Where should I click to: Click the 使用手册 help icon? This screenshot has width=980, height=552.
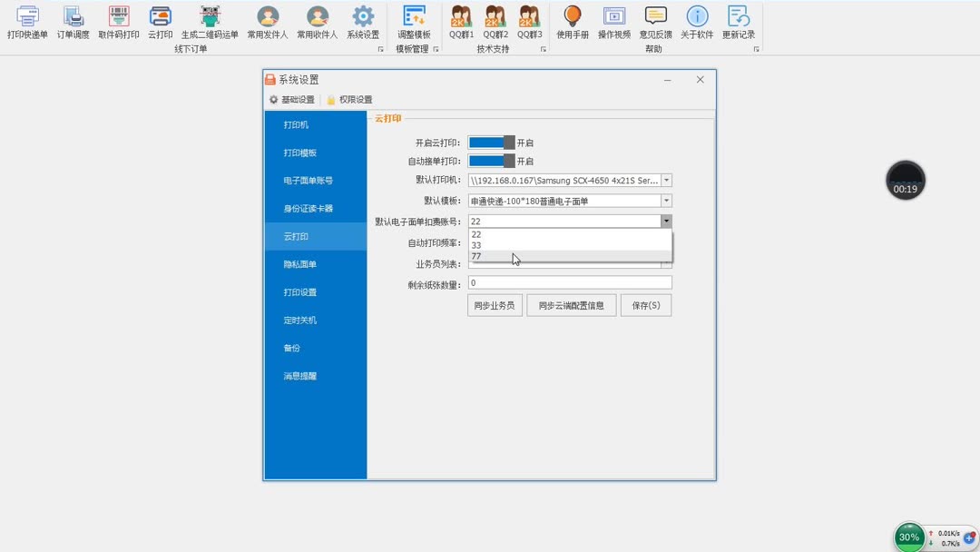[x=573, y=23]
